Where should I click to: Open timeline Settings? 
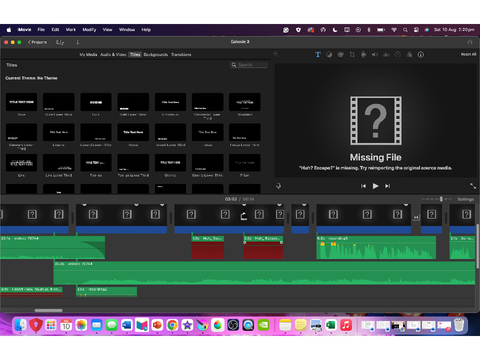coord(465,199)
